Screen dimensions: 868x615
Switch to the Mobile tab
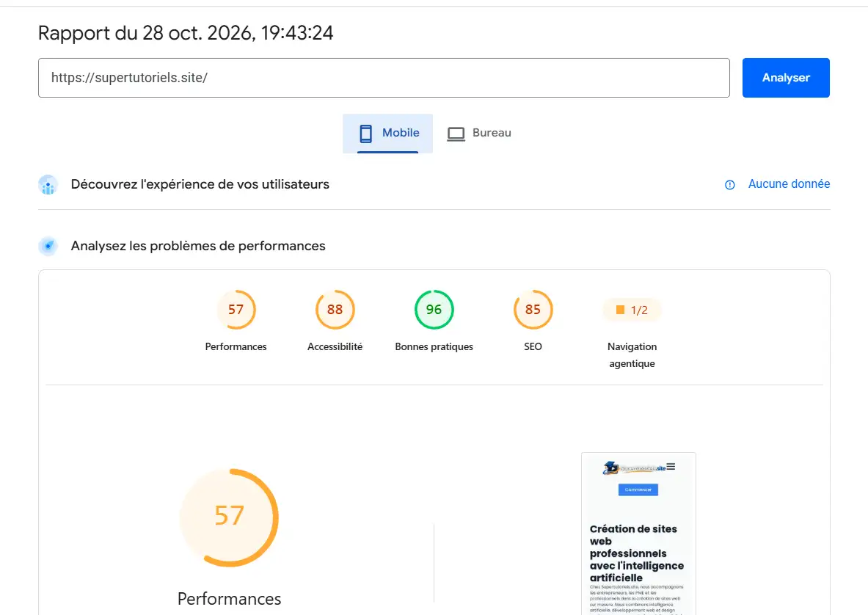(x=387, y=134)
